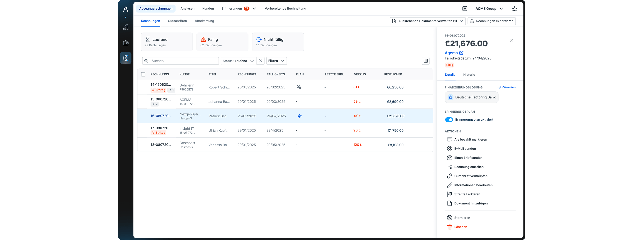Open the Filtern dropdown
Viewport: 644px width, 240px height.
[x=277, y=61]
